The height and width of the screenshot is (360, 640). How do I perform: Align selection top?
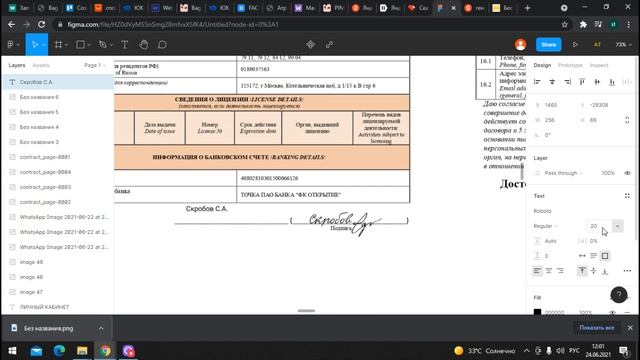[x=582, y=82]
